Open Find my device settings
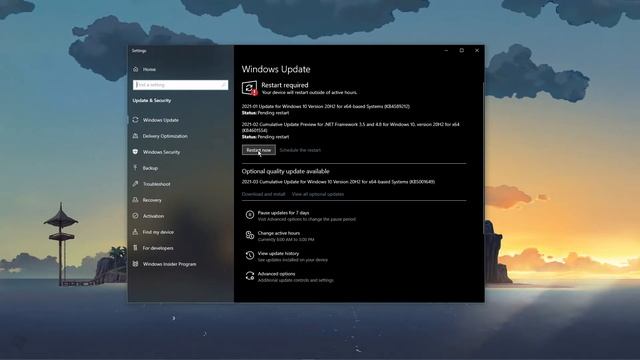The image size is (640, 360). pyautogui.click(x=158, y=232)
